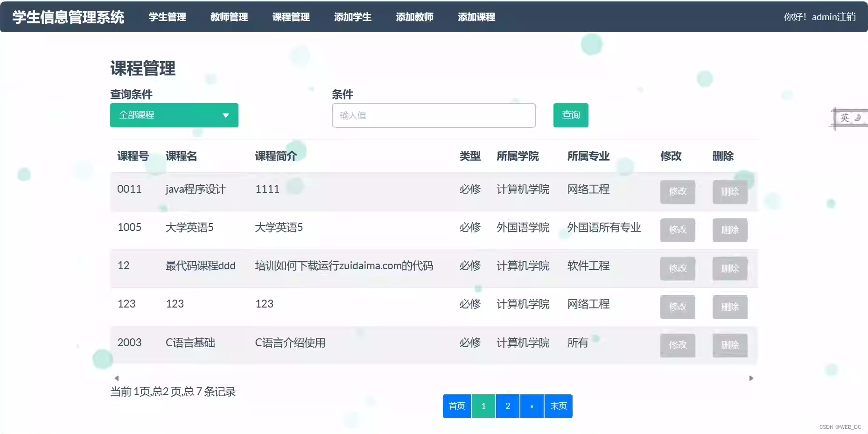Go to 课程管理 in the navbar

click(x=291, y=17)
